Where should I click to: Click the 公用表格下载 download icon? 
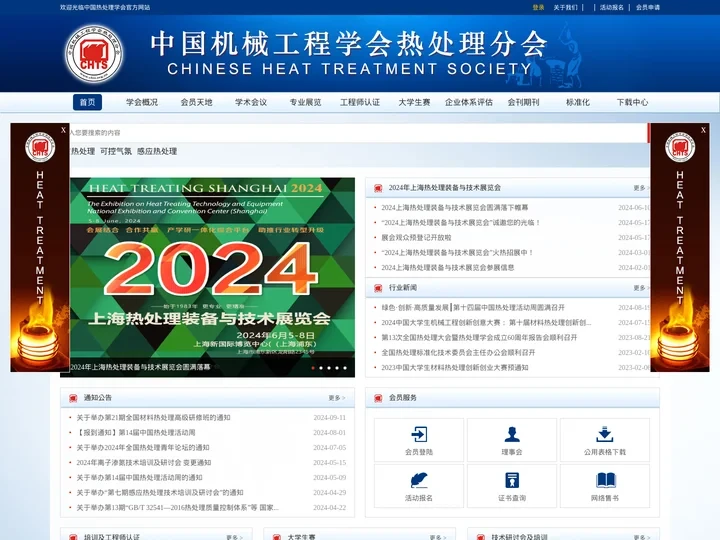(x=605, y=434)
